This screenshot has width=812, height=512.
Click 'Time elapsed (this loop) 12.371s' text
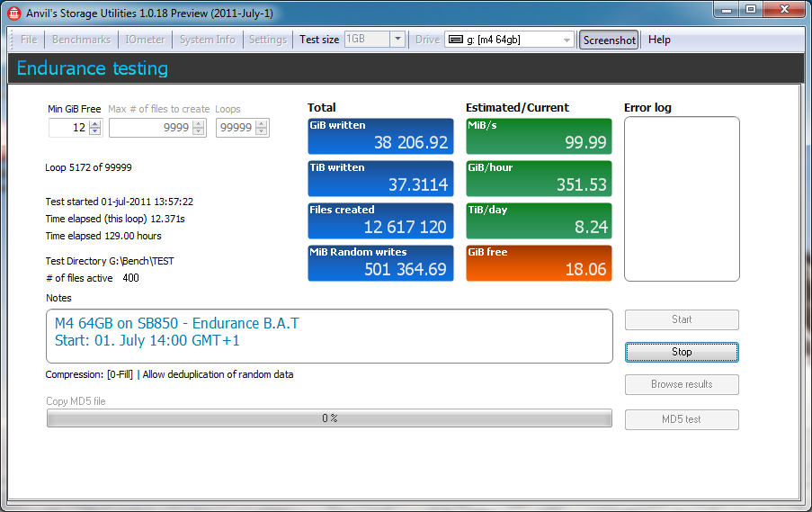pos(115,219)
